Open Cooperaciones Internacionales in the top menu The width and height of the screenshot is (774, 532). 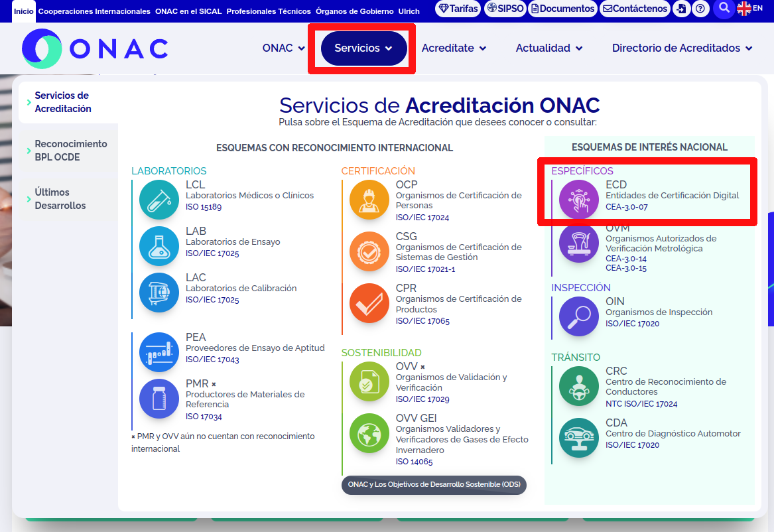coord(94,11)
